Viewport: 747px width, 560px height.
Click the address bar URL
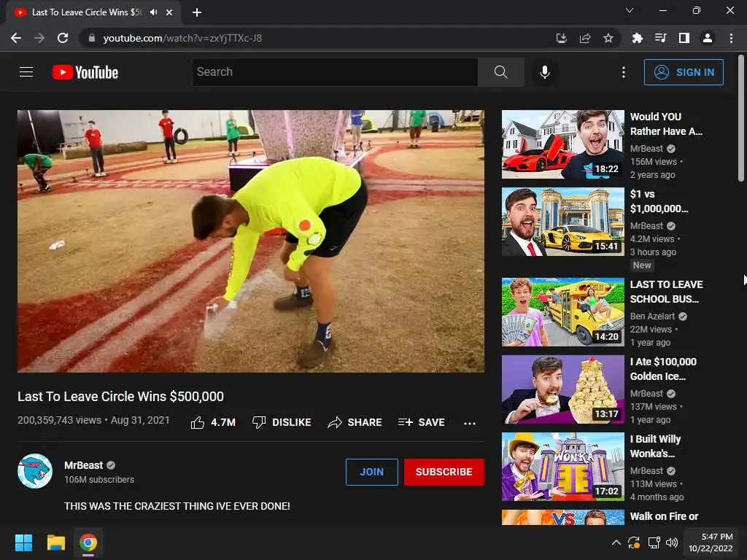click(x=182, y=38)
